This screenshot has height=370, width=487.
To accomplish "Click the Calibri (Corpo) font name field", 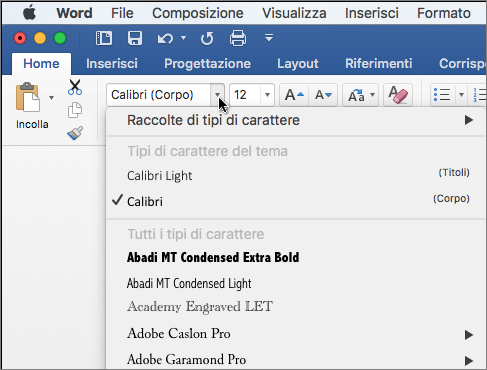I will tap(159, 95).
